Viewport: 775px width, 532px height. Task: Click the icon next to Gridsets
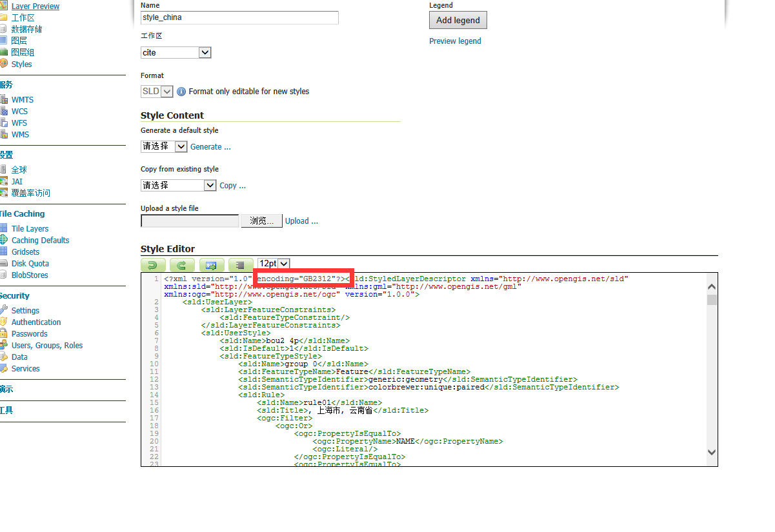3,251
